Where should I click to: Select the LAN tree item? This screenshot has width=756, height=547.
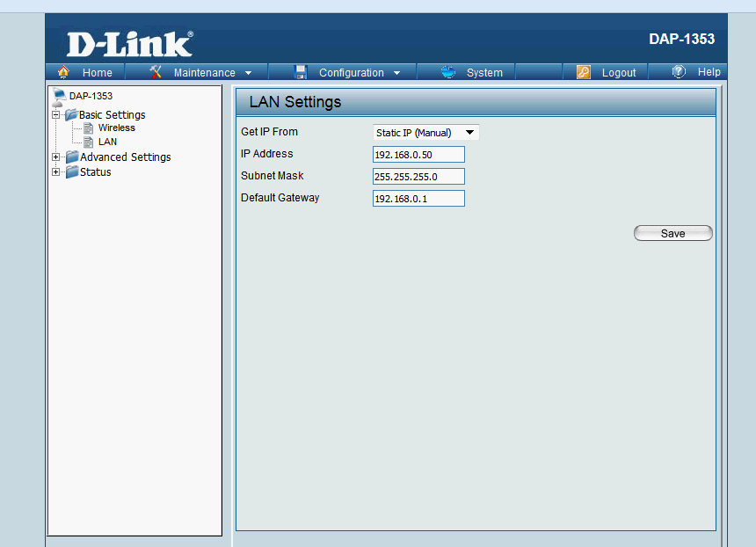[x=107, y=142]
